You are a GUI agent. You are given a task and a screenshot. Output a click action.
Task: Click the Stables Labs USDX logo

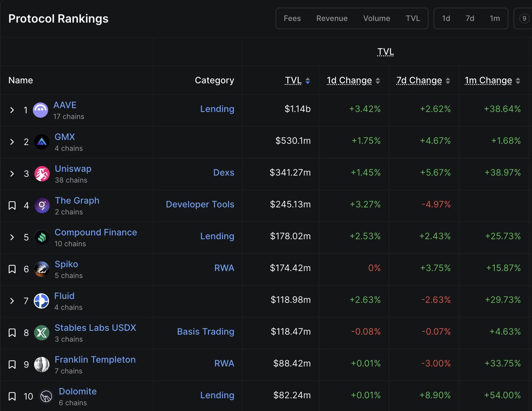(x=42, y=333)
